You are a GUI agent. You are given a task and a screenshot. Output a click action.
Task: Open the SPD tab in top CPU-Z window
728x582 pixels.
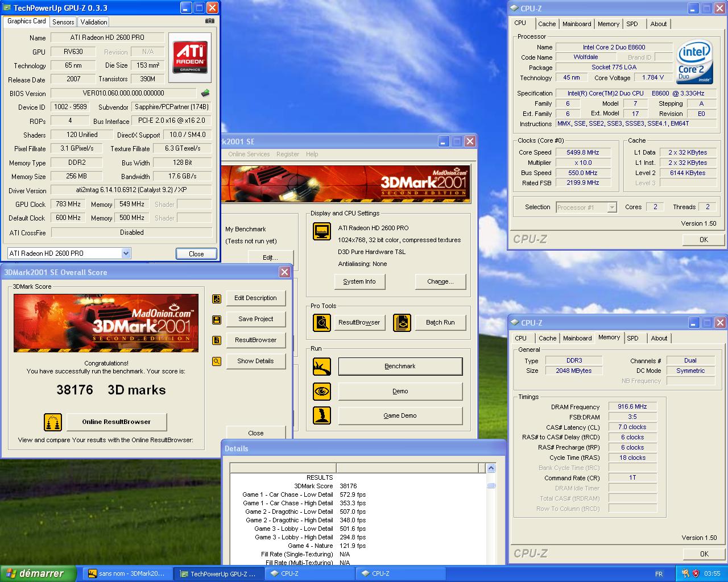click(x=632, y=24)
